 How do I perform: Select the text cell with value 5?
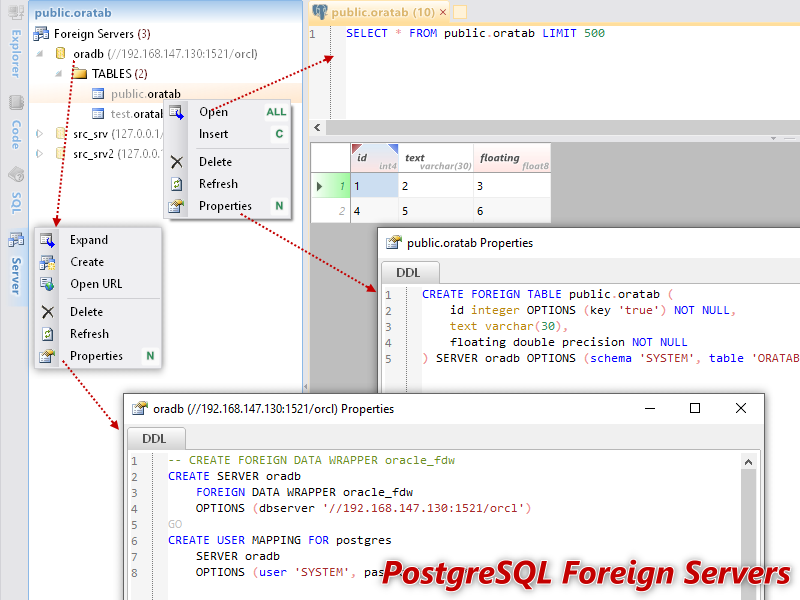436,211
